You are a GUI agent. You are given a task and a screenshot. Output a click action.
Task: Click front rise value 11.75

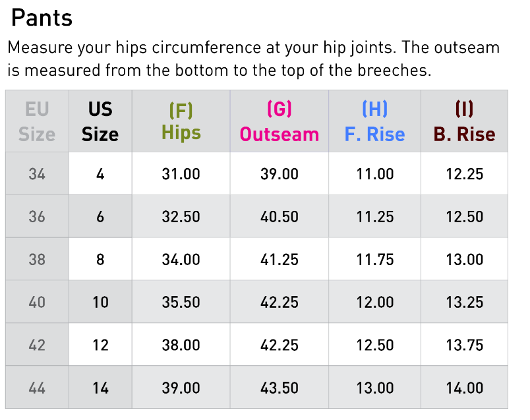click(x=374, y=259)
